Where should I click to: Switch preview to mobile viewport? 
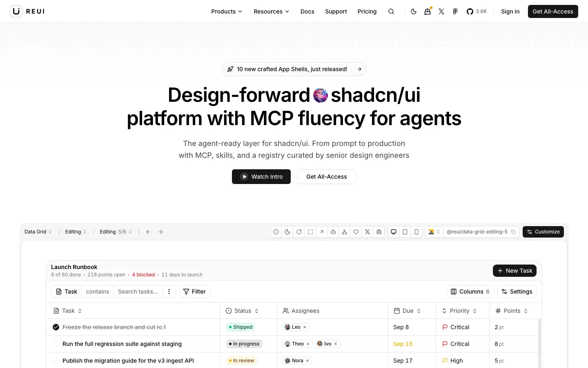tap(416, 232)
